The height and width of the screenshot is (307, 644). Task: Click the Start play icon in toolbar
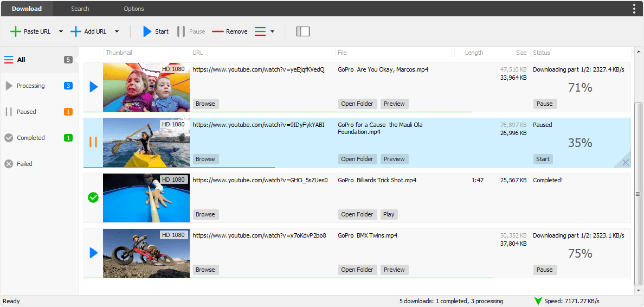click(x=147, y=31)
